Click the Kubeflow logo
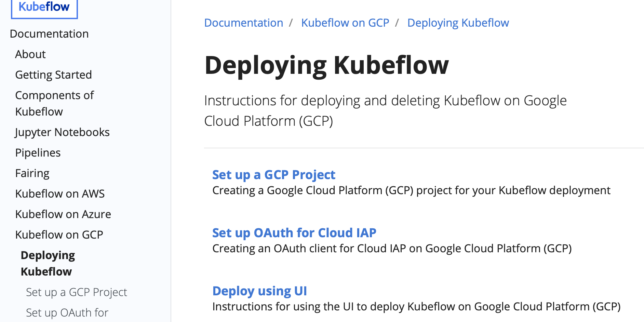644x322 pixels. point(44,8)
